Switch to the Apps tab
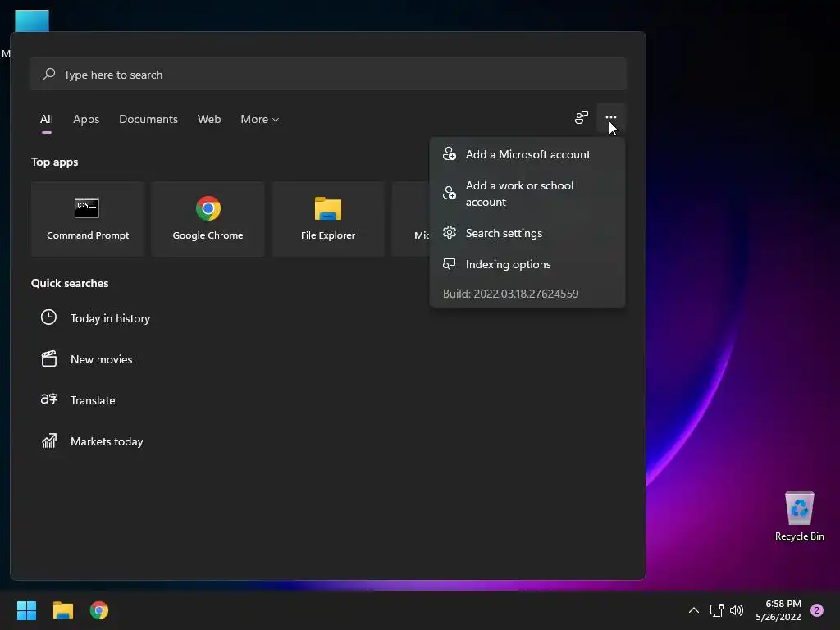The height and width of the screenshot is (630, 840). (86, 120)
